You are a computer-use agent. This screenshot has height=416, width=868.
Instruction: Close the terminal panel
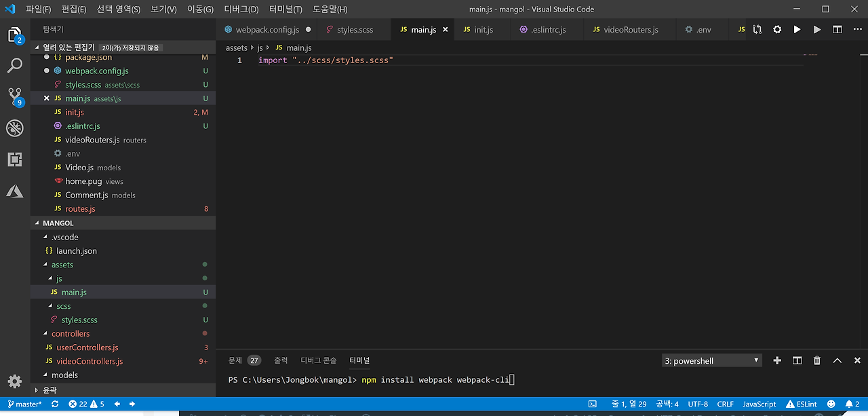857,361
